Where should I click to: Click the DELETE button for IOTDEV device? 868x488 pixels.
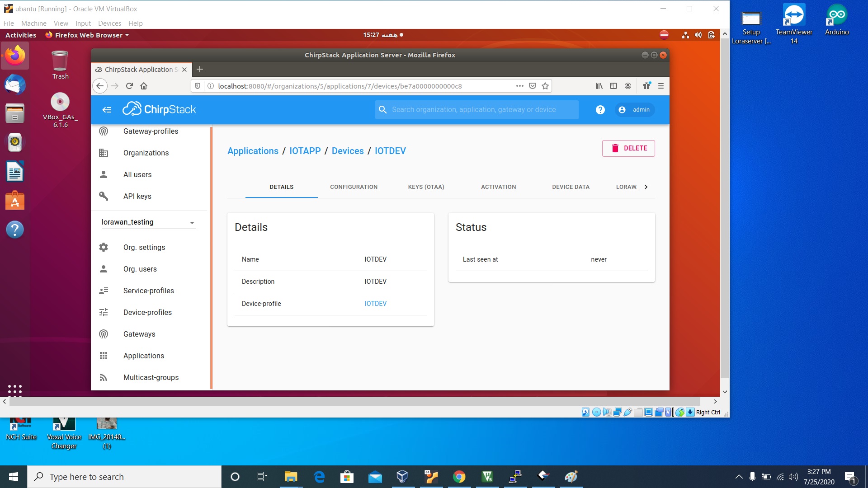pyautogui.click(x=628, y=148)
